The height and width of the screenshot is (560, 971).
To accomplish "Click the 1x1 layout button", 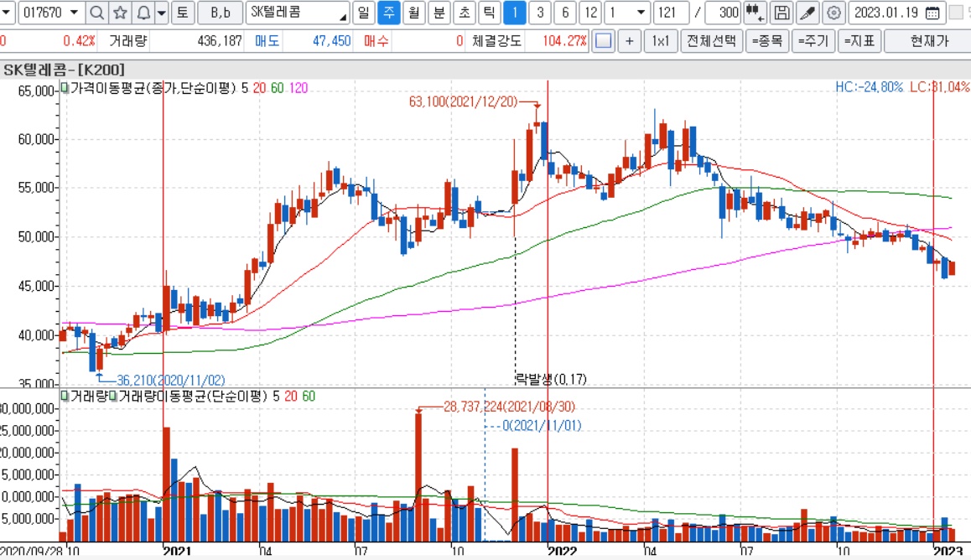I will tap(660, 41).
